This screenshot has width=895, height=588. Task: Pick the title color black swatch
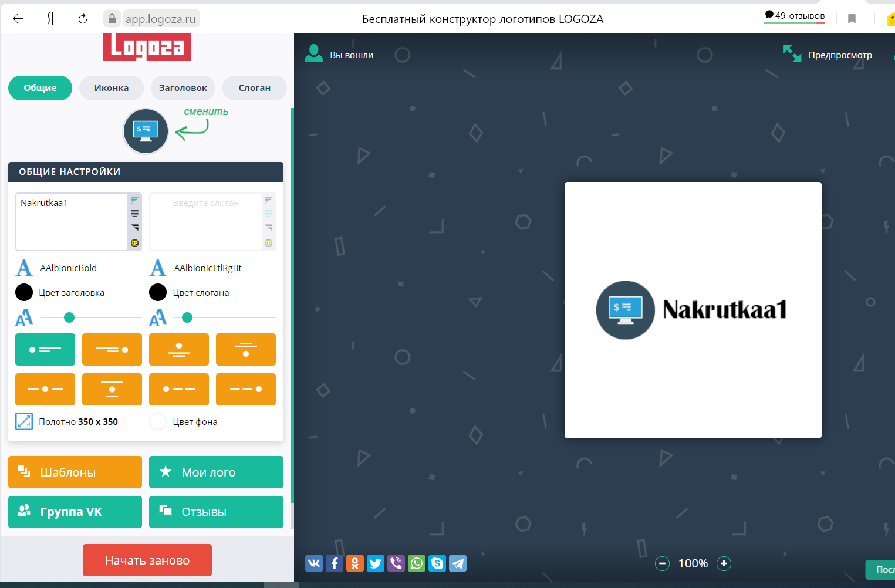click(24, 292)
